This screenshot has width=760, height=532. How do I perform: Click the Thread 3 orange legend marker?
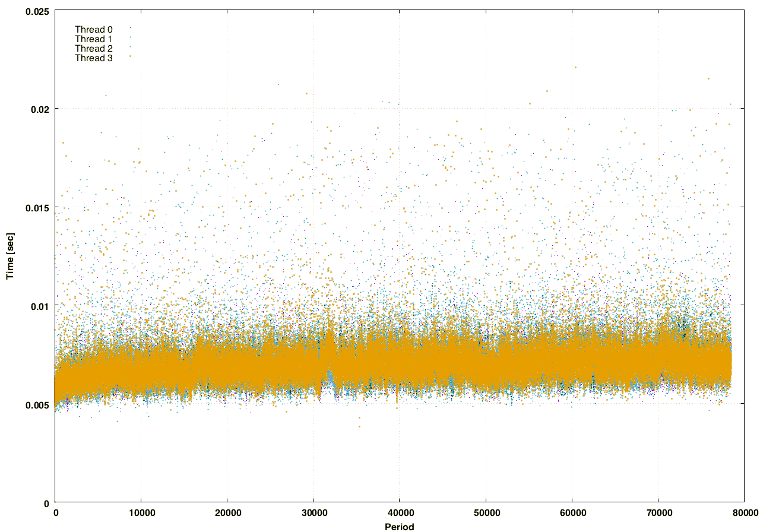click(130, 56)
